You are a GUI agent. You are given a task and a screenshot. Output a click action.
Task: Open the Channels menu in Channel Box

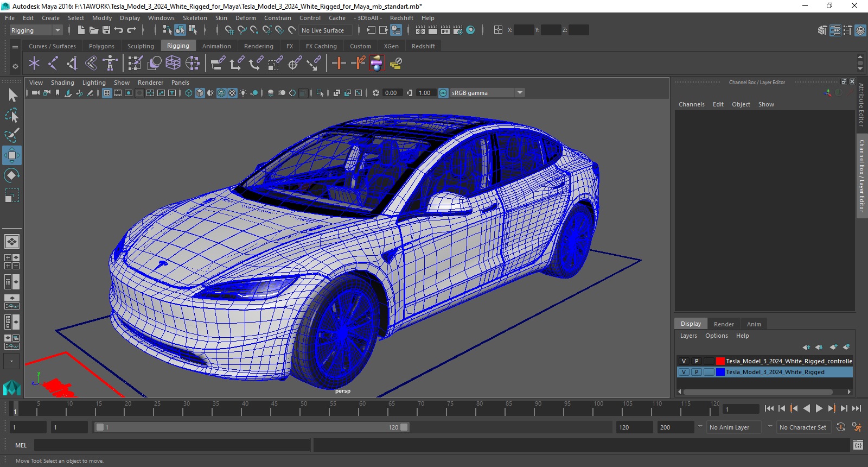[x=692, y=104]
